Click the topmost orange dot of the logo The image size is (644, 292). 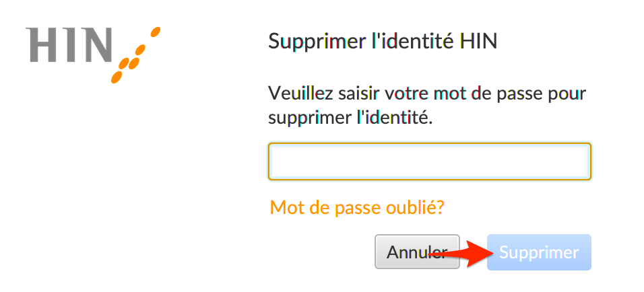tap(155, 32)
